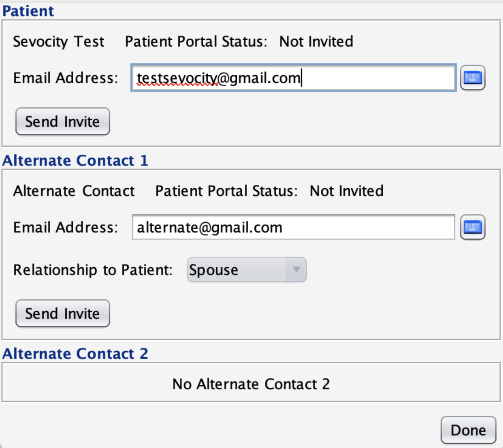The width and height of the screenshot is (503, 448).
Task: Click Email Address label under Alternate Contact 1
Action: [66, 227]
